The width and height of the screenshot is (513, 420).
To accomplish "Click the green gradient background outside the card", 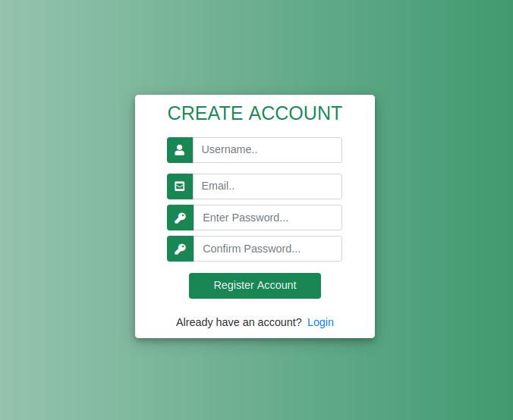I will click(65, 209).
